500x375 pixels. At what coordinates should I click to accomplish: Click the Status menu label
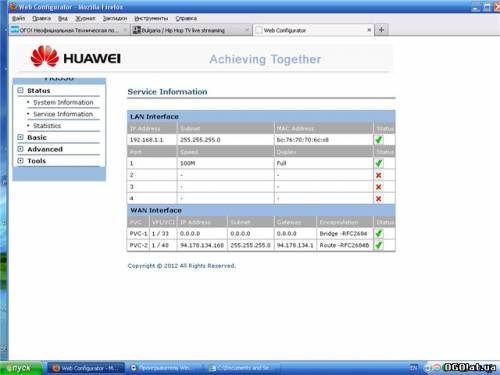(39, 91)
